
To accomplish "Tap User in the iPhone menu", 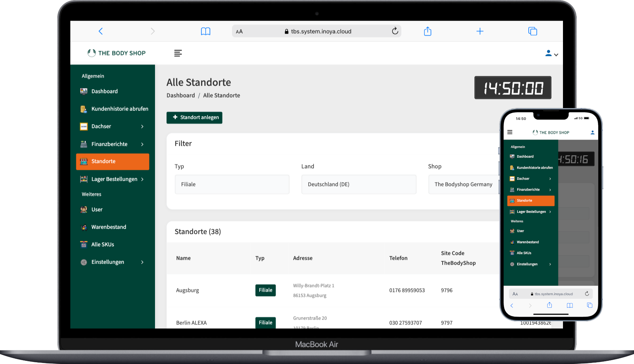I will [x=531, y=231].
